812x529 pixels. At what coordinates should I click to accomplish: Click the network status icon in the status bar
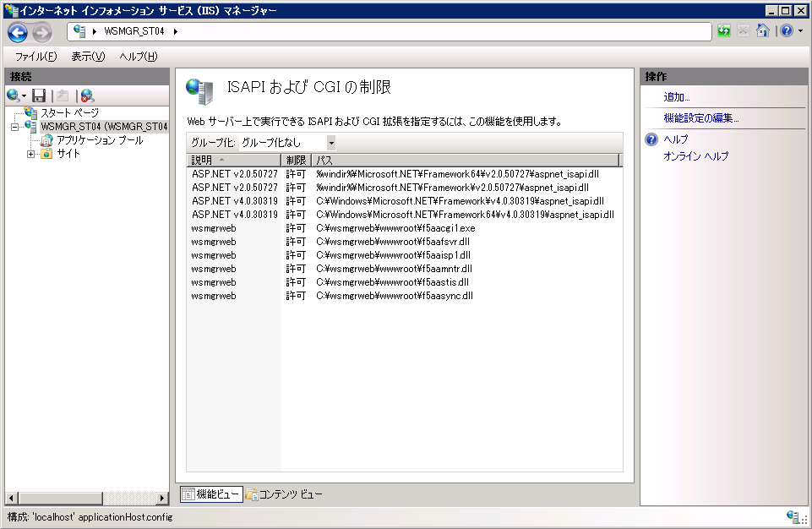(x=793, y=516)
